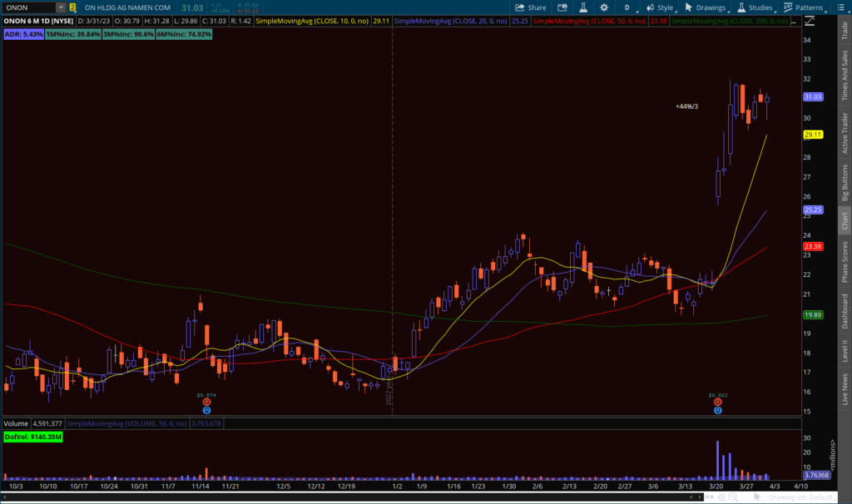Open the D timeframe selector
The image size is (852, 504).
tap(627, 7)
